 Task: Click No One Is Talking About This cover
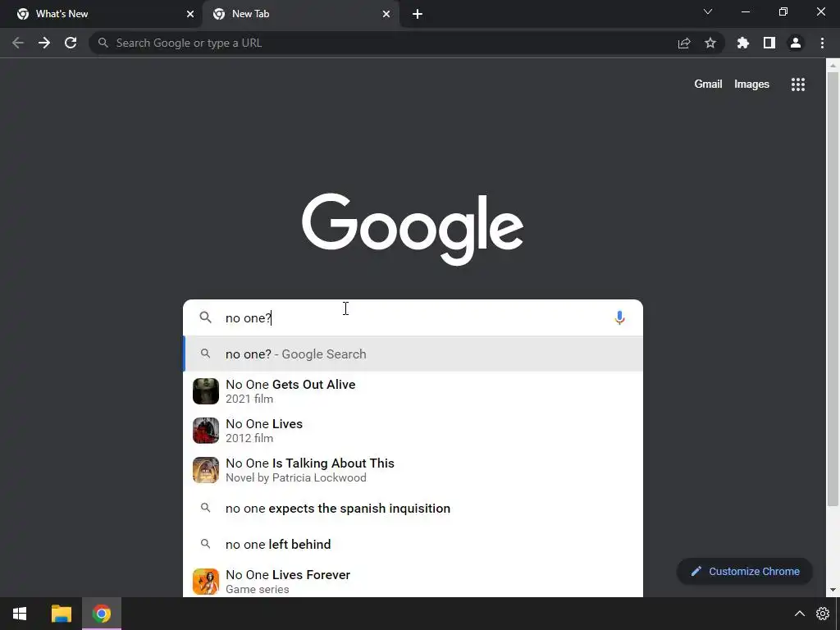206,470
